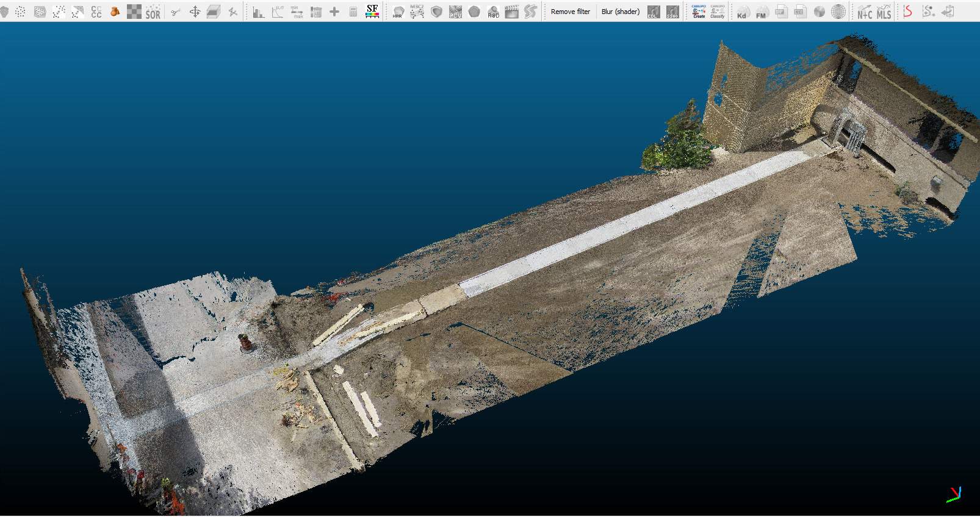Click the red S-curve plugin icon
This screenshot has height=517, width=980.
(908, 12)
